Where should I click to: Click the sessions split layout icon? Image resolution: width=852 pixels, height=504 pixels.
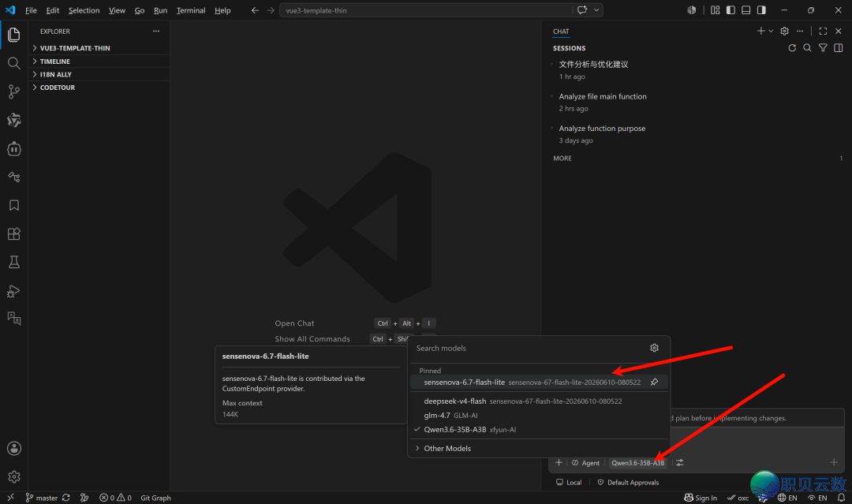click(839, 48)
